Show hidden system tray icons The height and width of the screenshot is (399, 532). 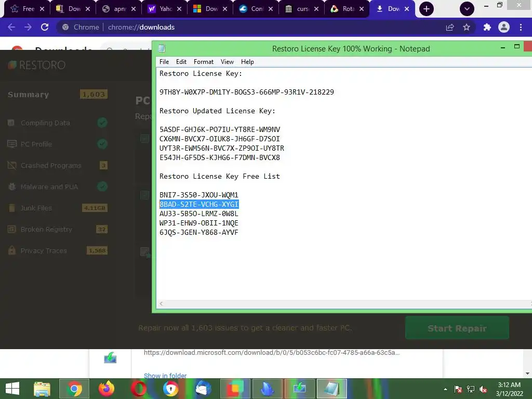click(x=445, y=389)
